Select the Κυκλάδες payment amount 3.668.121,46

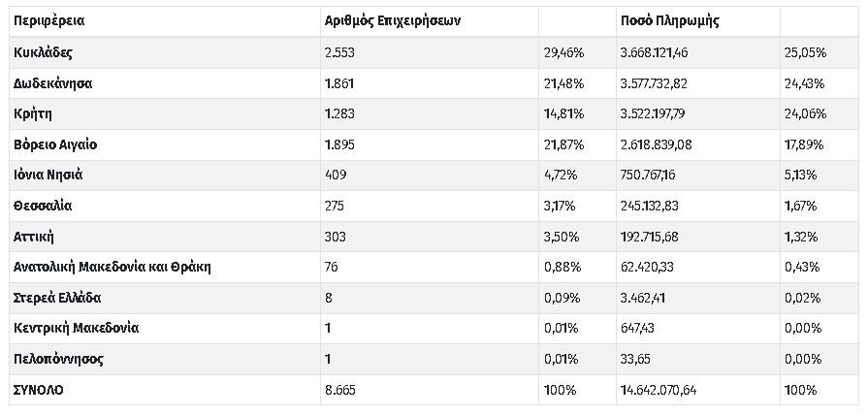(x=657, y=52)
